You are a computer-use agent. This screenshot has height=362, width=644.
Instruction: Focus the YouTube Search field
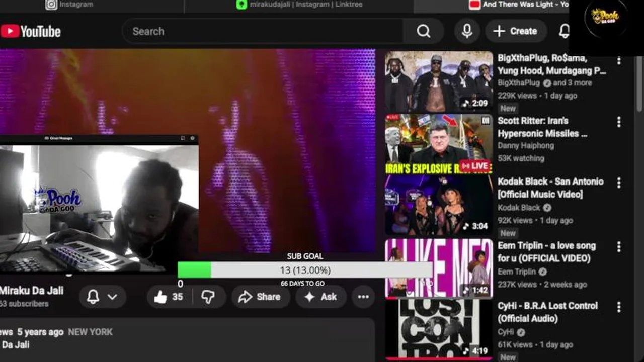pos(262,31)
